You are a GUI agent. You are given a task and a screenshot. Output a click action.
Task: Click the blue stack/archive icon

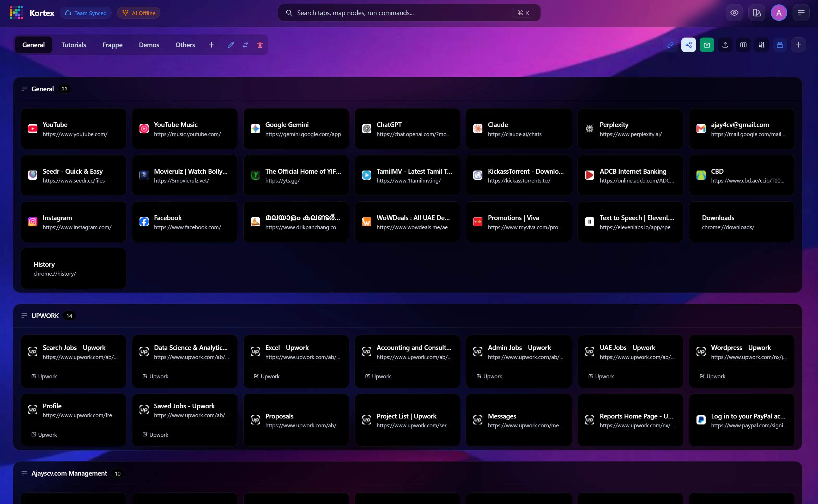pyautogui.click(x=780, y=45)
